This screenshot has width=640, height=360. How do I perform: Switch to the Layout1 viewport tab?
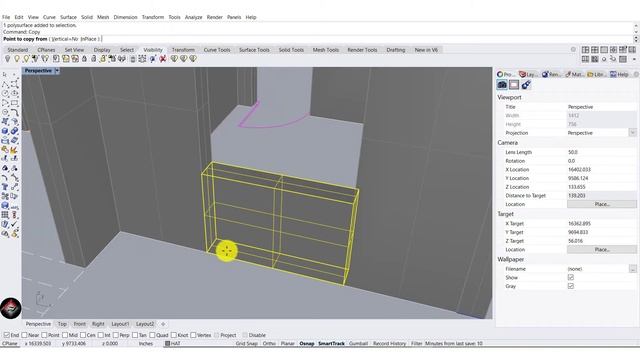coord(120,324)
